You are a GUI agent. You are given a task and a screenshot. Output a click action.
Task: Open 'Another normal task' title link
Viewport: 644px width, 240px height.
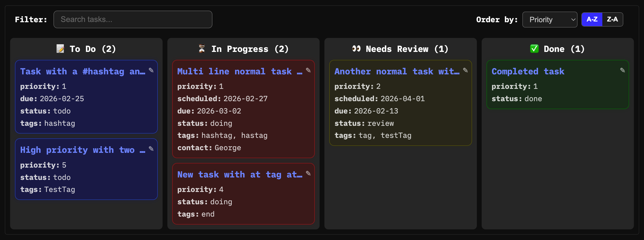click(x=397, y=71)
